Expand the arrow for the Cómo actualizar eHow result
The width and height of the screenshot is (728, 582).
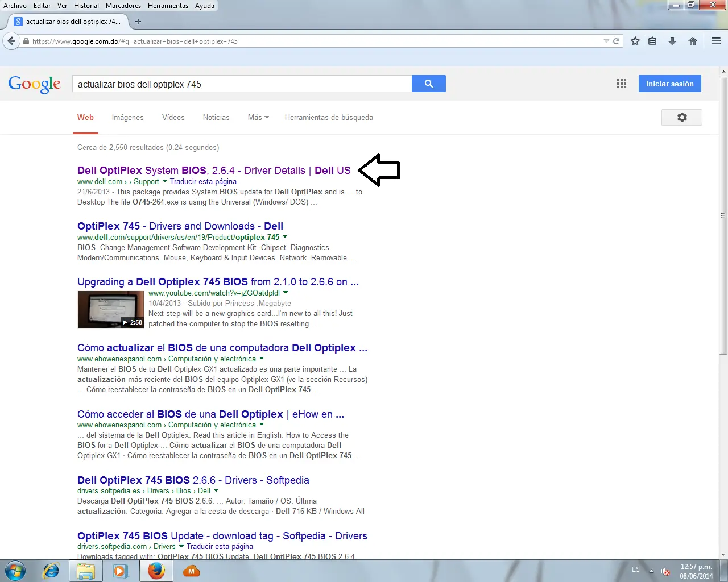[262, 359]
